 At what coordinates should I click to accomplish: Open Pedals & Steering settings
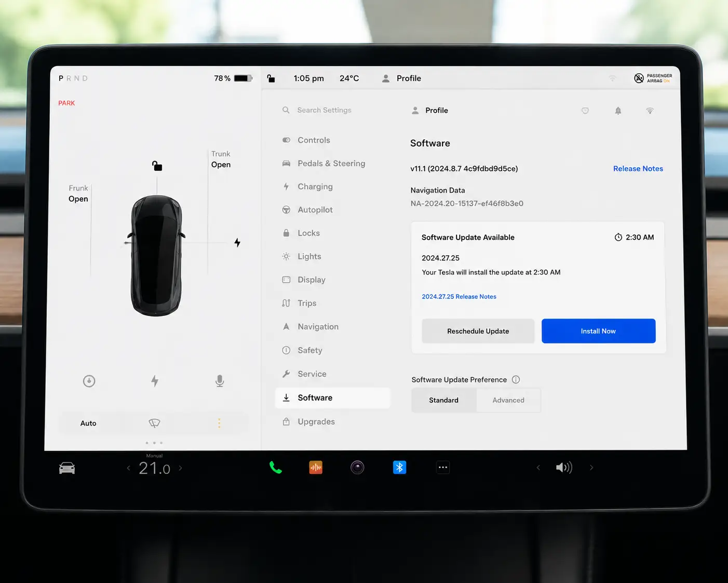tap(332, 164)
